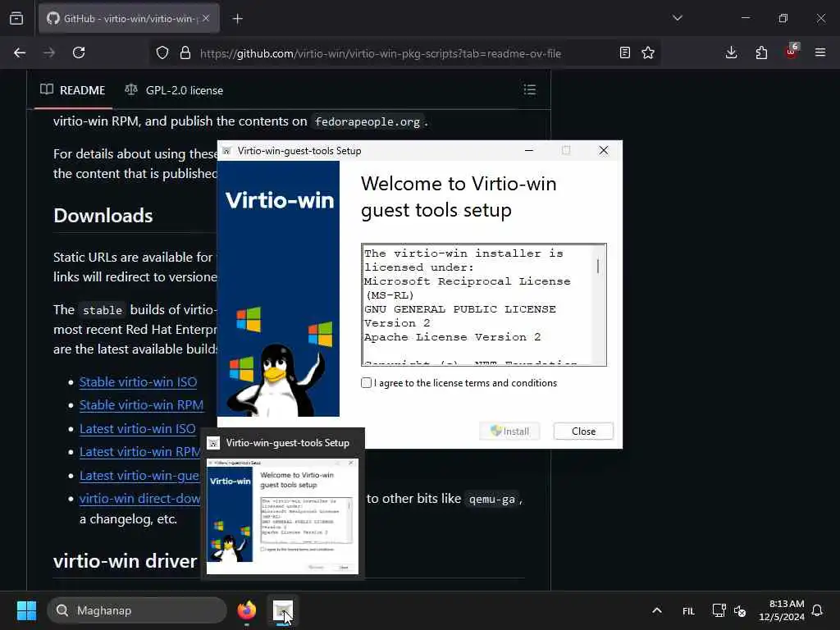Toggle Firefox reader view
Viewport: 840px width, 630px height.
624,52
